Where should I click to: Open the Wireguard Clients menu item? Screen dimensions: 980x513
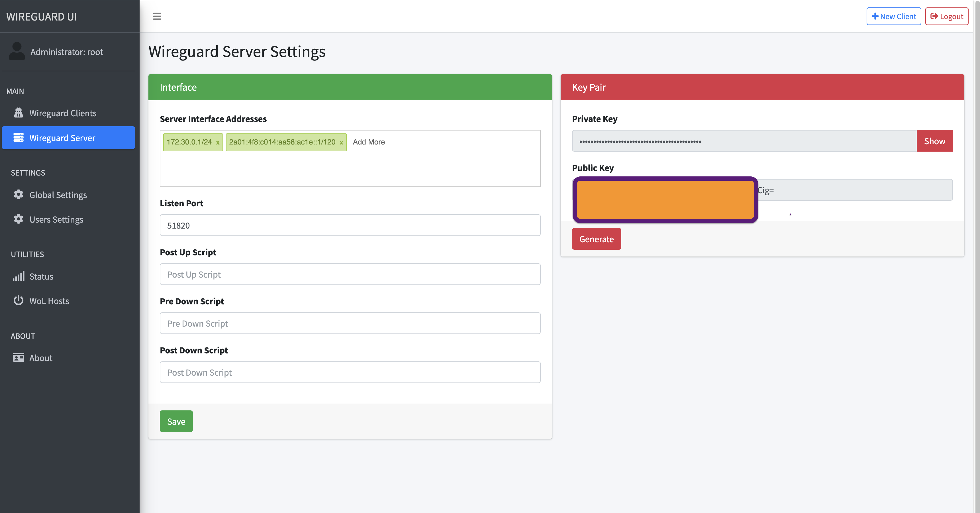(63, 113)
